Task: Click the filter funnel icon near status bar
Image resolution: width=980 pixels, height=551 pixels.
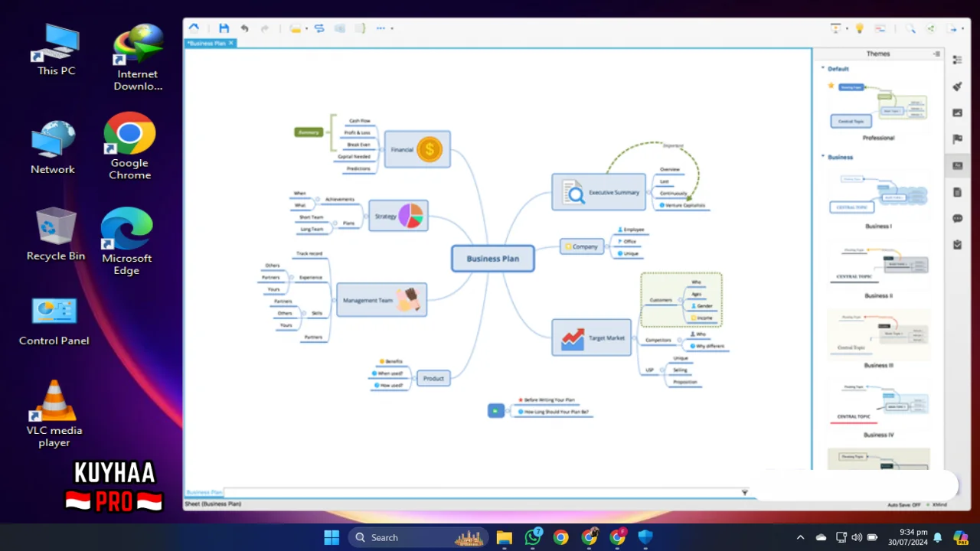Action: 744,492
